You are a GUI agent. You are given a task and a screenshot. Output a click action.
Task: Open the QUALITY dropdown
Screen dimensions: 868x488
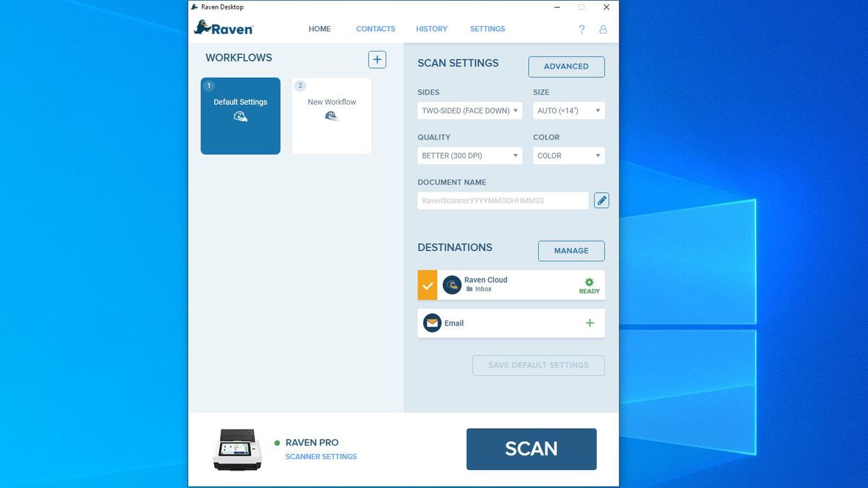pyautogui.click(x=469, y=155)
